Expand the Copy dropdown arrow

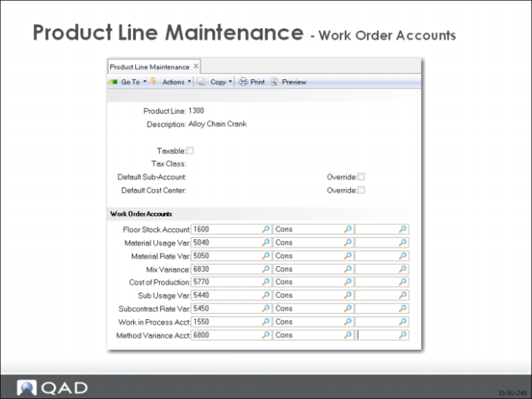(x=230, y=81)
